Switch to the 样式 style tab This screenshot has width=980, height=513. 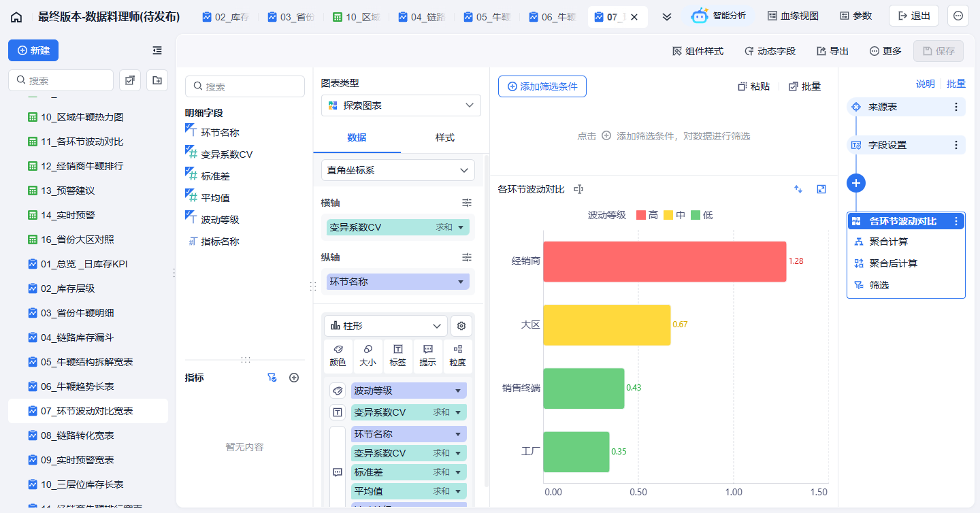click(445, 137)
